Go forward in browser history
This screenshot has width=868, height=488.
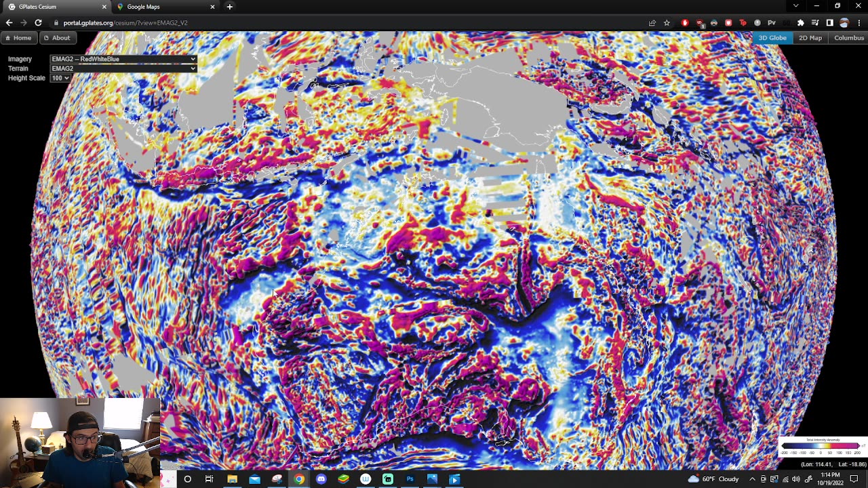(x=23, y=22)
